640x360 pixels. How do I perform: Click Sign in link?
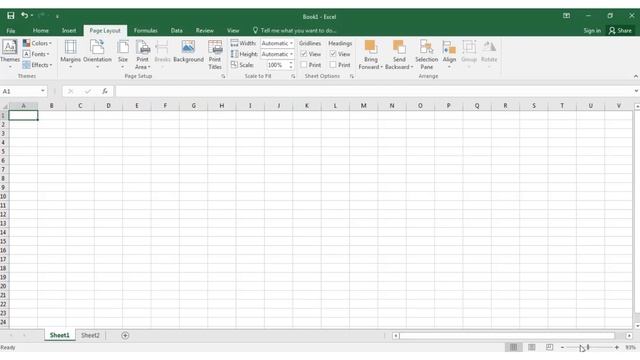click(x=592, y=31)
